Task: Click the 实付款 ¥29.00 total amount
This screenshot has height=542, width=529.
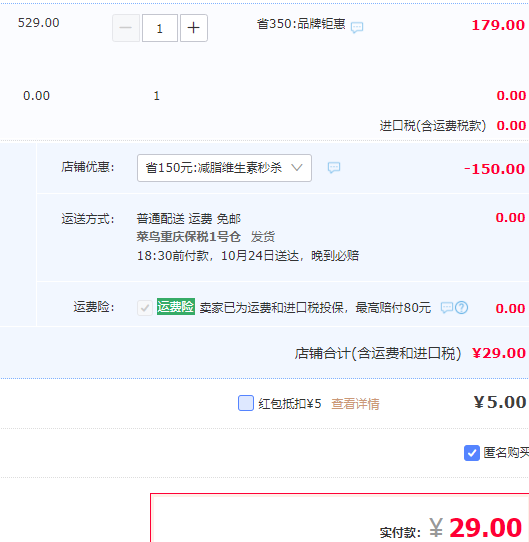Action: pos(475,528)
